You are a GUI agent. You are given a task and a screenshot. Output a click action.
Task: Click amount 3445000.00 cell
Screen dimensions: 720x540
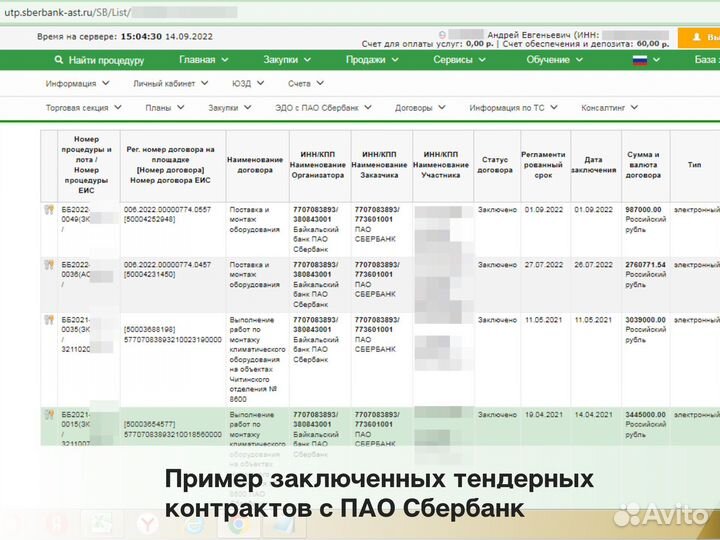pyautogui.click(x=645, y=414)
